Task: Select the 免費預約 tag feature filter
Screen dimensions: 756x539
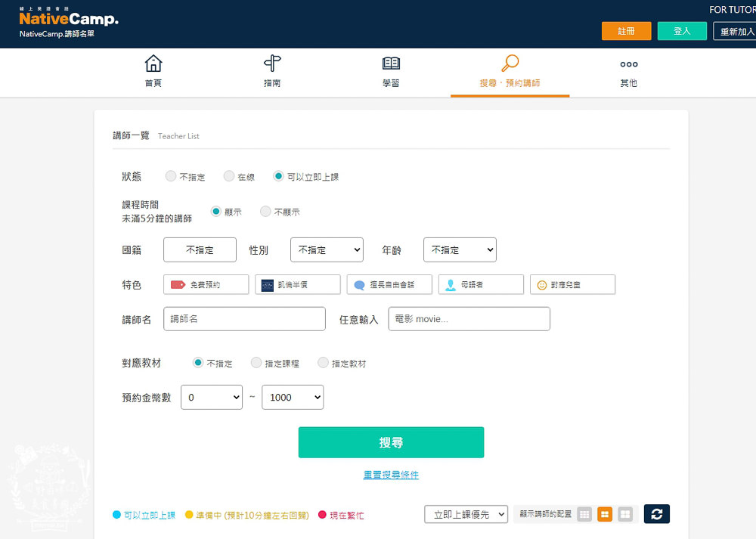Action: (206, 284)
